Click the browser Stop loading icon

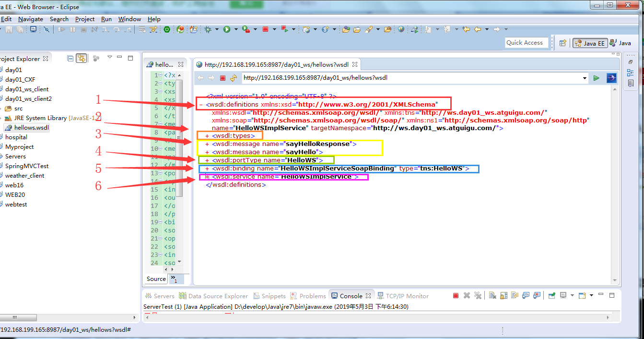[x=222, y=78]
